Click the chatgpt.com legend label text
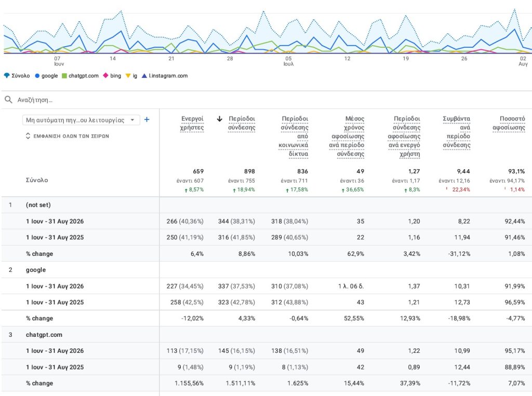Viewport: 532px width, 396px height. (x=84, y=76)
